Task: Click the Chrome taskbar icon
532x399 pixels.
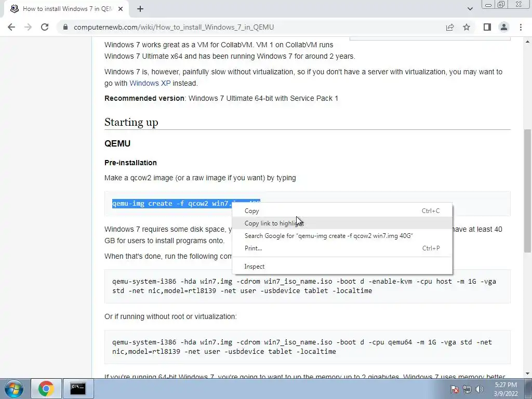Action: coord(46,389)
